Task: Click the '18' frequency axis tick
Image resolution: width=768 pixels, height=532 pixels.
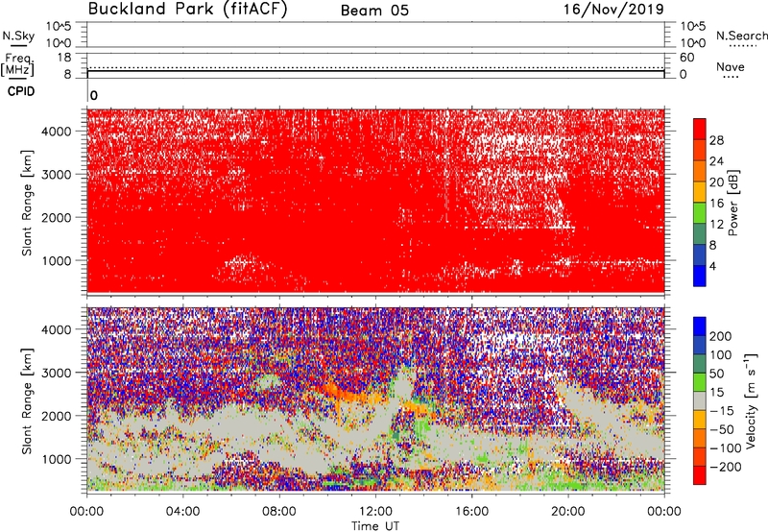Action: tap(64, 58)
